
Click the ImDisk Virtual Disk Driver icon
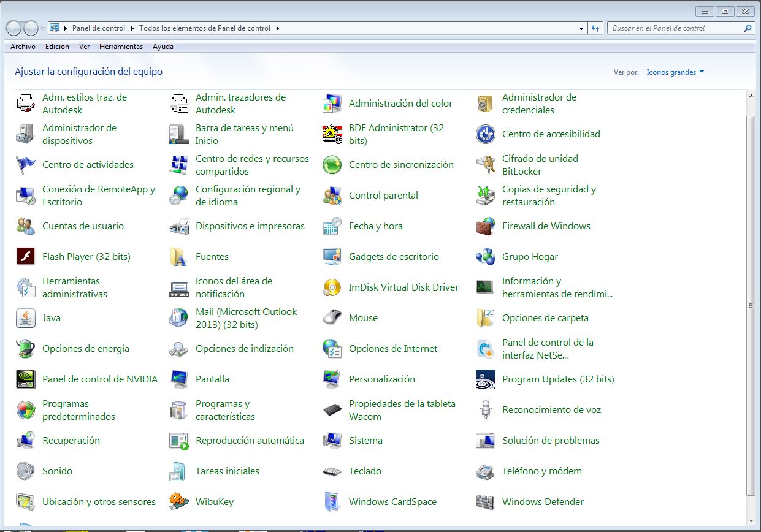332,287
